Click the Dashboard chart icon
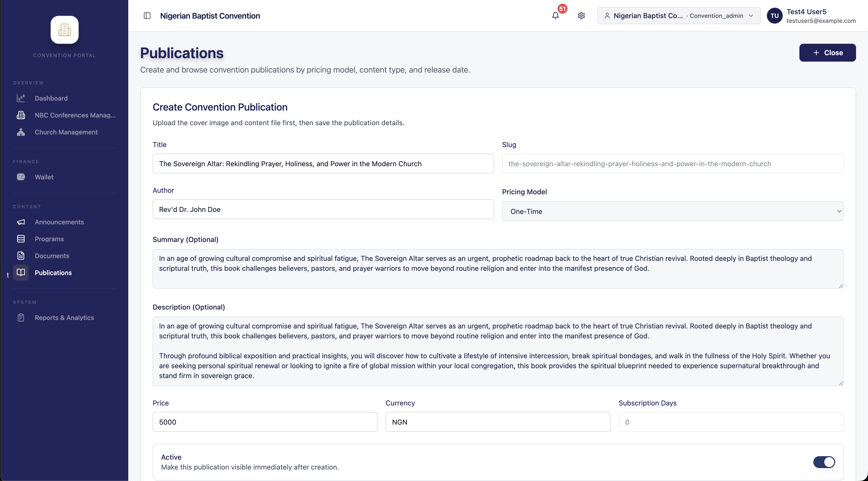Viewport: 868px width, 481px height. (x=21, y=98)
